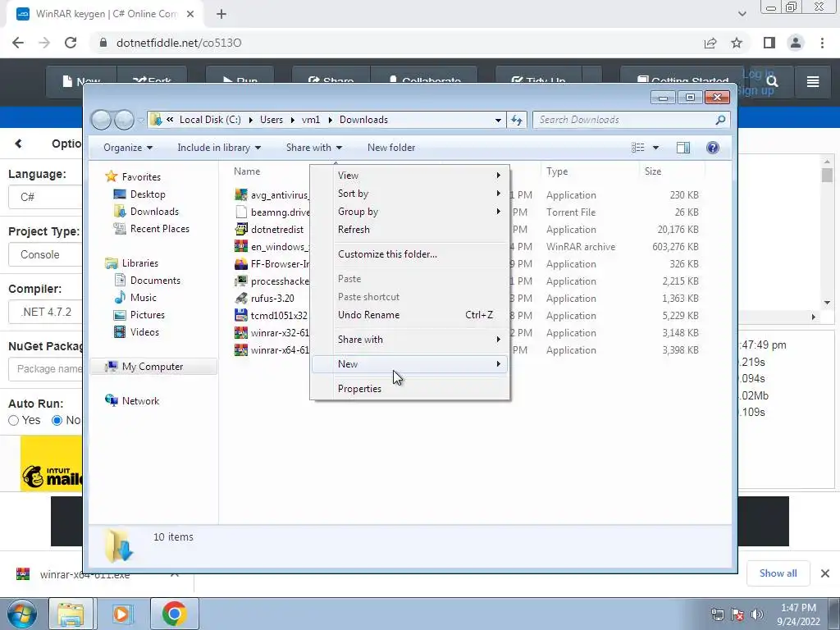Click the Chrome taskbar icon
This screenshot has width=840, height=630.
tap(174, 614)
